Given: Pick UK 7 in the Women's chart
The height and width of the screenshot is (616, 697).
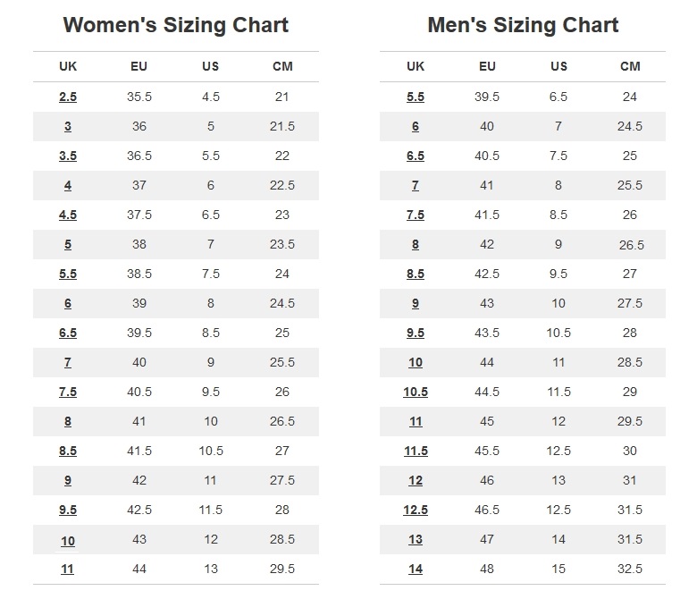Looking at the screenshot, I should 68,362.
